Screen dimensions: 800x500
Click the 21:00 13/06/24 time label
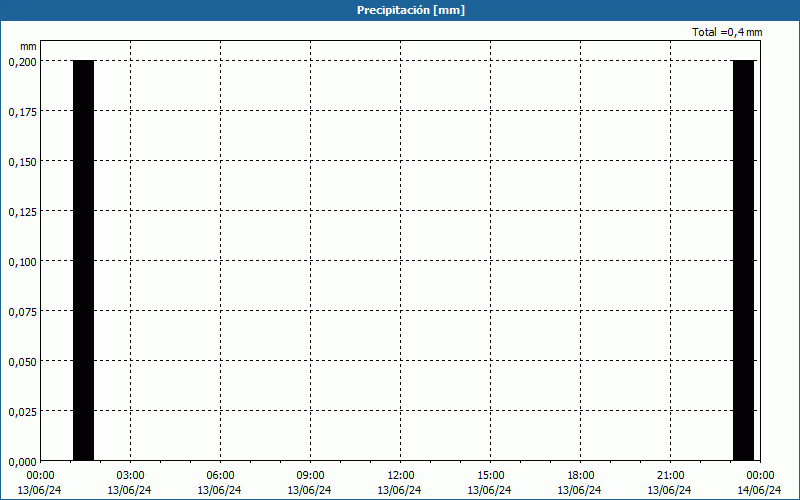(x=670, y=483)
